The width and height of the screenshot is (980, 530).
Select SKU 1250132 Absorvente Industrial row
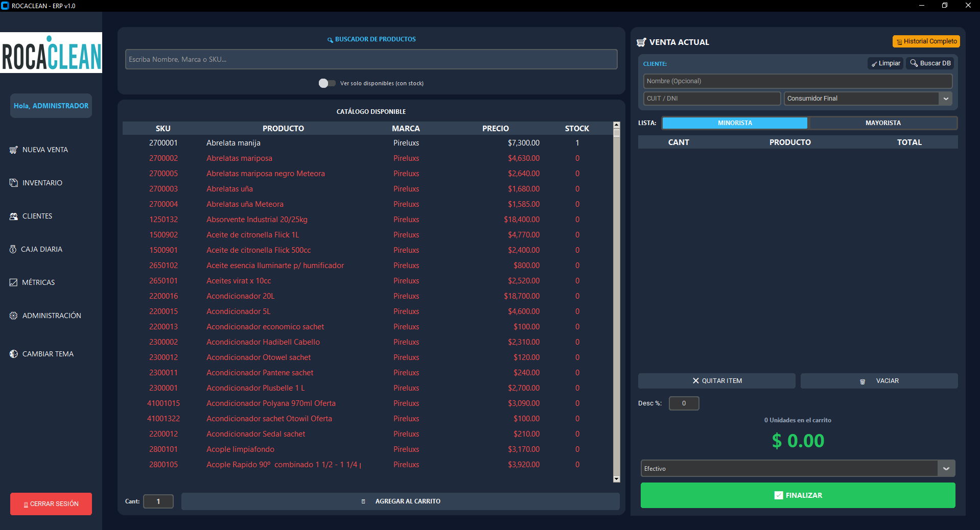click(x=368, y=220)
